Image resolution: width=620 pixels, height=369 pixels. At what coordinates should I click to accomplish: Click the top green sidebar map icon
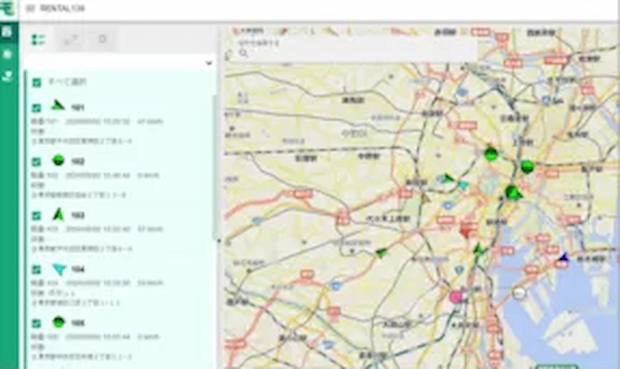click(x=7, y=32)
